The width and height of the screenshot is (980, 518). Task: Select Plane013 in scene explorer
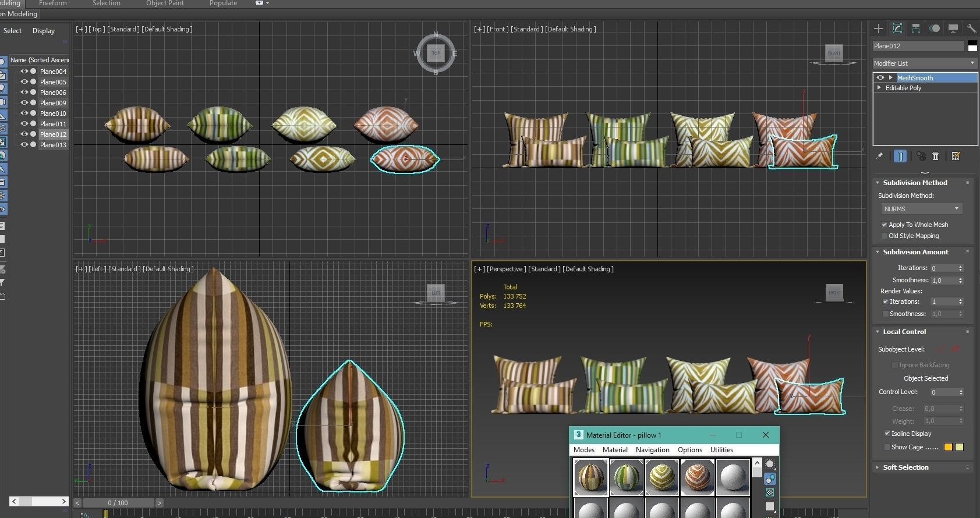point(53,145)
